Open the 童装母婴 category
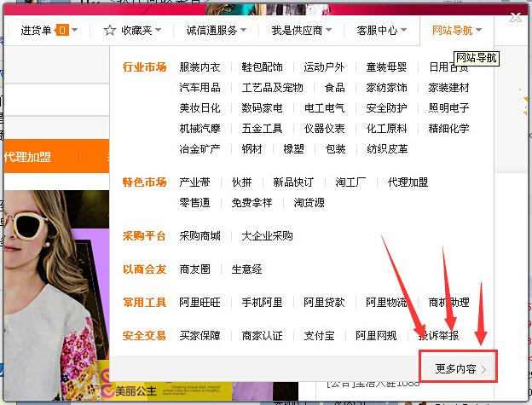 (386, 67)
